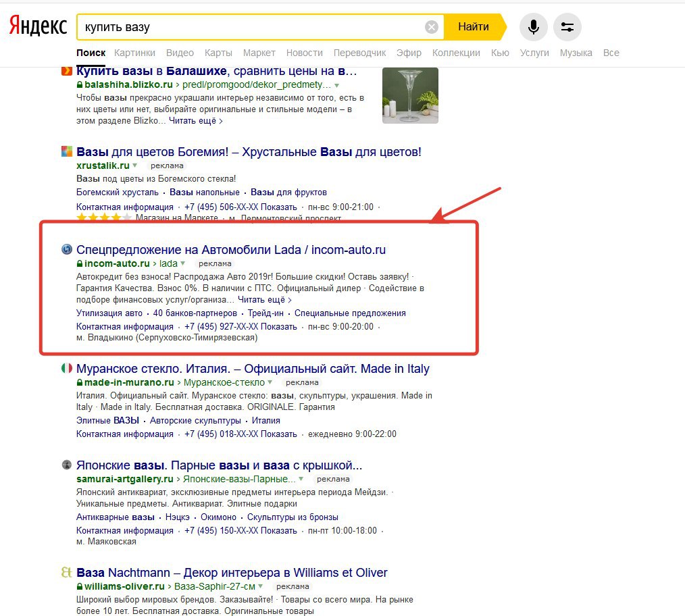Screen dimensions: 685x616
Task: Expand the dropdown arrow after incom-auto.ru lada
Action: pyautogui.click(x=183, y=263)
